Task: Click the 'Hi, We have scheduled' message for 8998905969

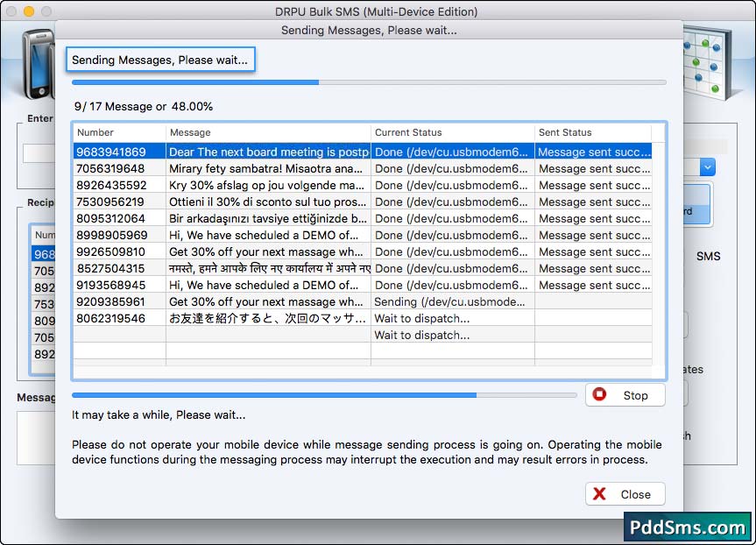Action: click(269, 236)
